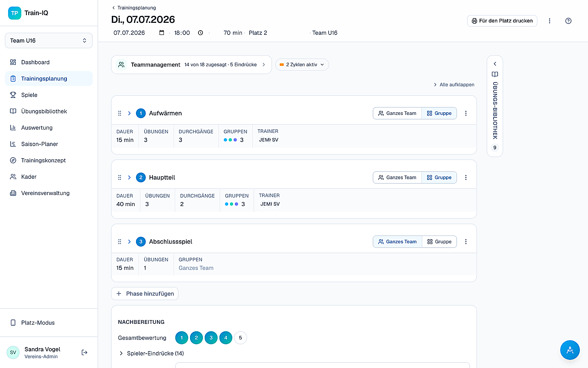Open the Team U16 team selector
588x368 pixels.
(49, 40)
